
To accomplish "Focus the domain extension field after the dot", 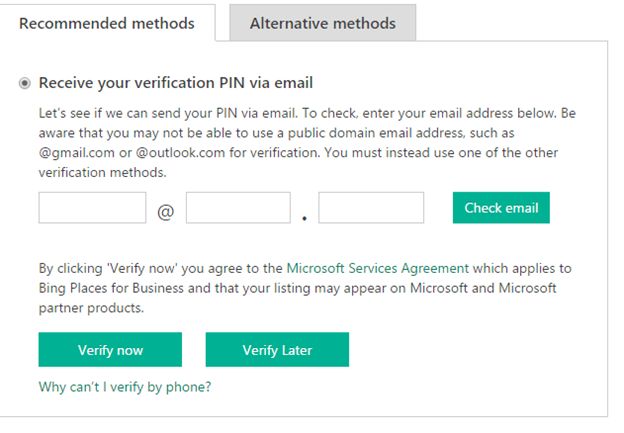I will click(x=371, y=208).
